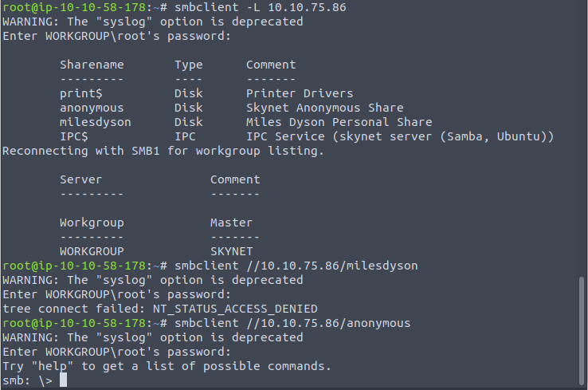
Task: Click the Server column header
Action: pos(81,179)
